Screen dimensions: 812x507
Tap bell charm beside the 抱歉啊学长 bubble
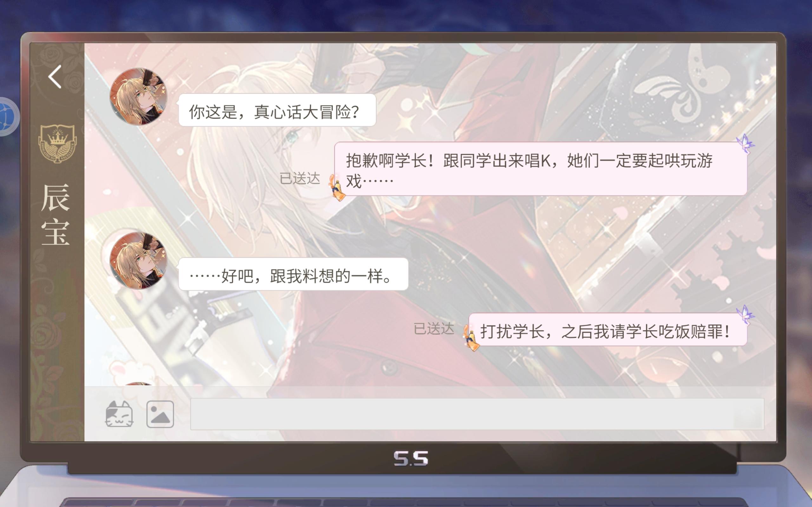[x=337, y=188]
